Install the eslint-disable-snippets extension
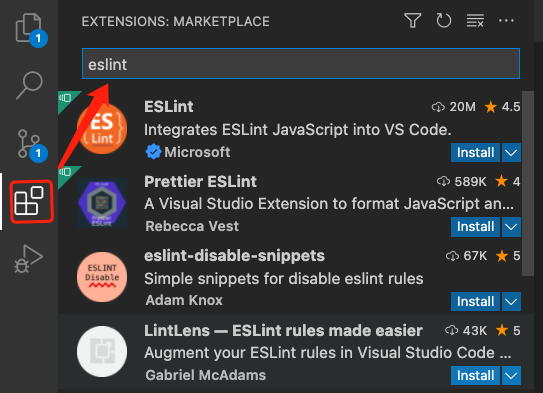543x393 pixels. (475, 301)
